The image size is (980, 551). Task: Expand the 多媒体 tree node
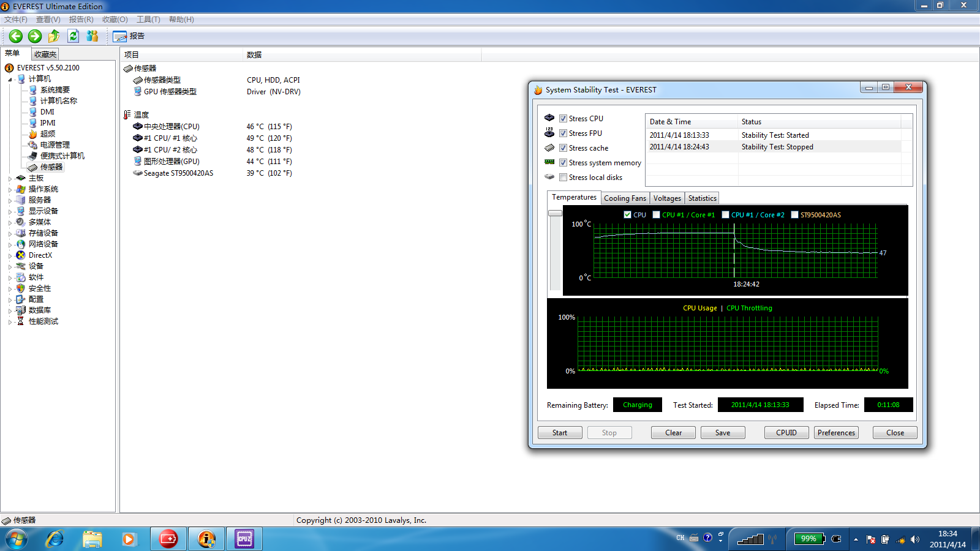click(10, 223)
